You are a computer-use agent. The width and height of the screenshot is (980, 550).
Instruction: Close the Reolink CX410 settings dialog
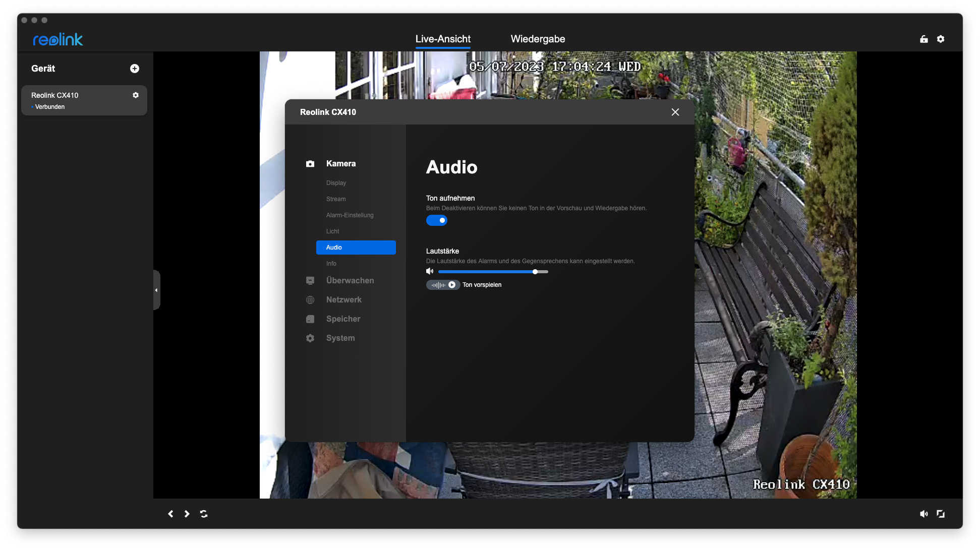pos(675,112)
